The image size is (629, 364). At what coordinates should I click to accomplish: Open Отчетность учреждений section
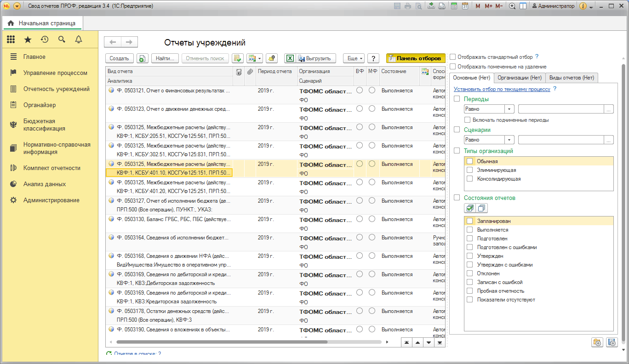(x=57, y=89)
